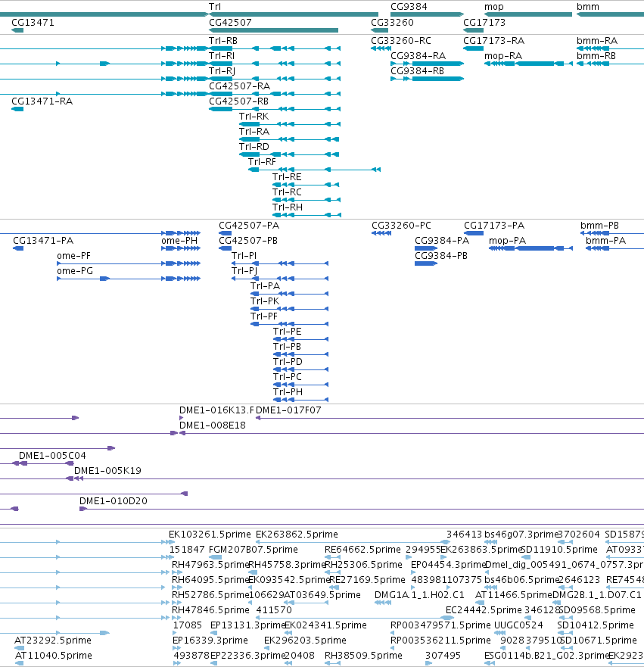The image size is (644, 667).
Task: Click the bmm-RA transcript label
Action: coord(597,41)
